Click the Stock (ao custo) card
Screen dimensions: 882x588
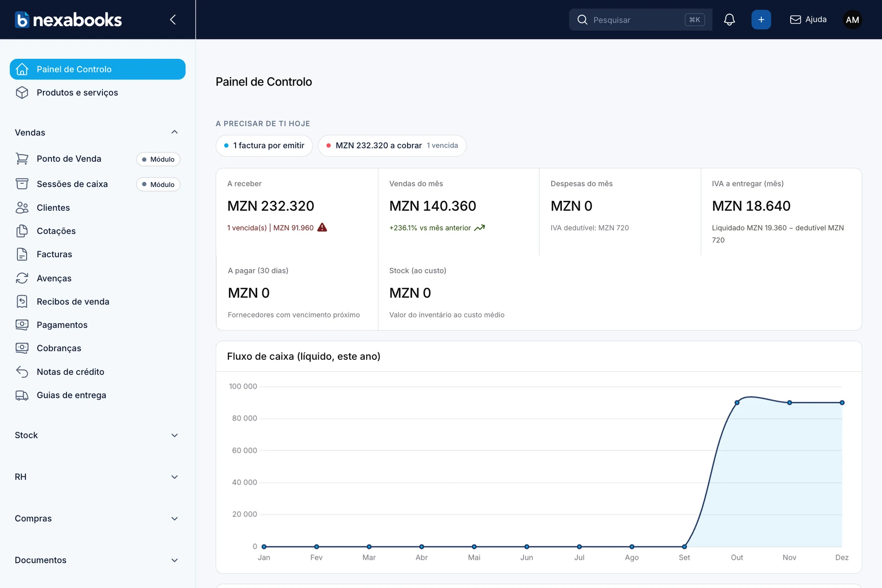[x=458, y=293]
